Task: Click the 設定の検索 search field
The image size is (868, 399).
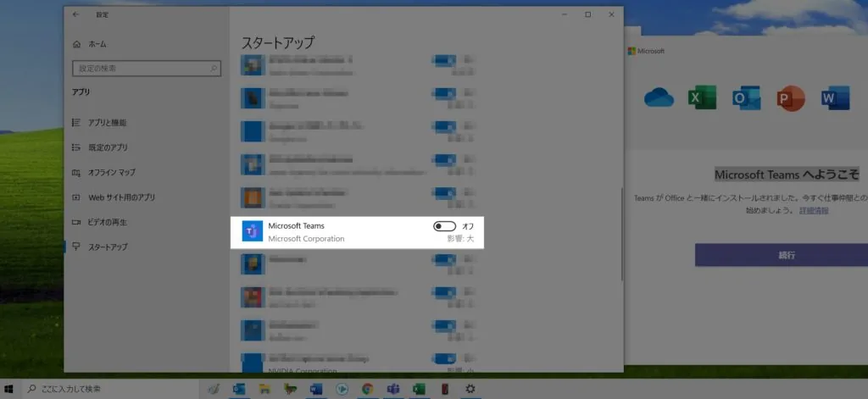Action: [x=146, y=69]
